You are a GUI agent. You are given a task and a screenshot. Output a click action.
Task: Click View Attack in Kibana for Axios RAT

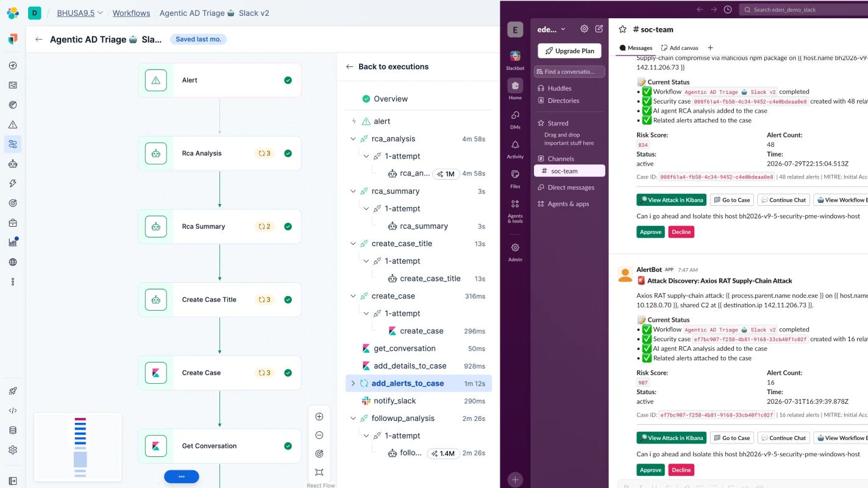coord(671,437)
